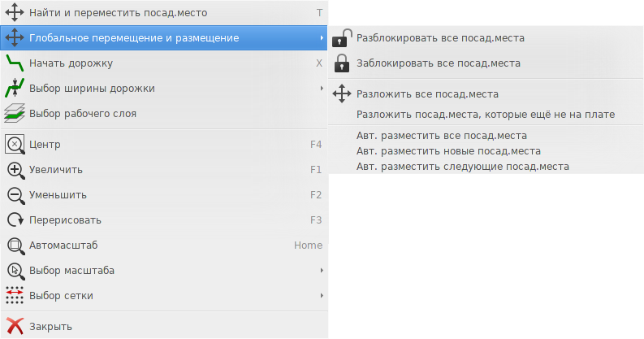
Task: Click the cross-arrows icon beside Разложить все посад.места
Action: point(342,93)
